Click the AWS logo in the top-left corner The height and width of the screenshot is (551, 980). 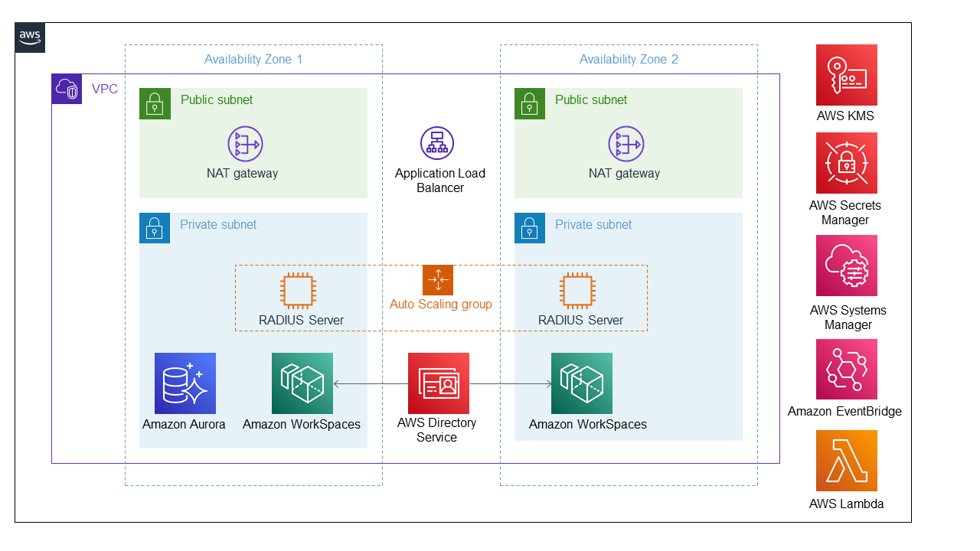pos(29,37)
